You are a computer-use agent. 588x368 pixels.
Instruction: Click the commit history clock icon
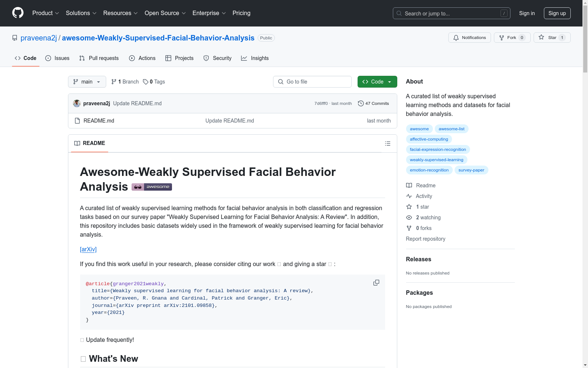point(361,103)
